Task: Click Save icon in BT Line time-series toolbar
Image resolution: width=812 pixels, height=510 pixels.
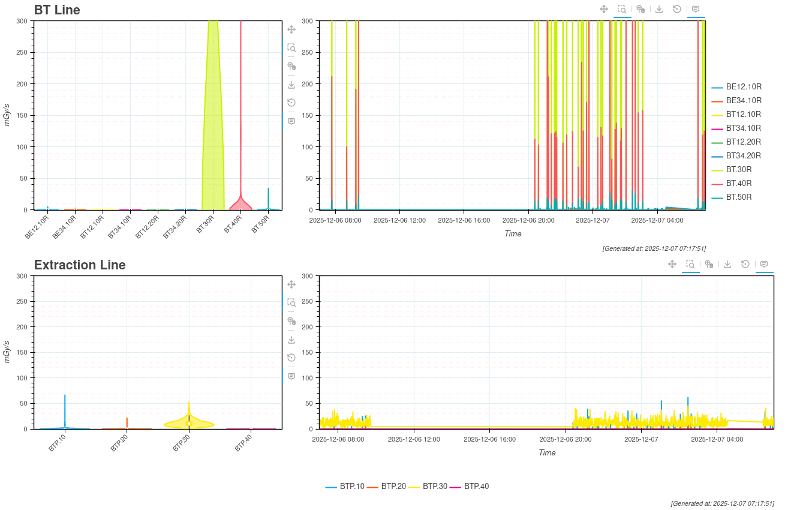Action: pyautogui.click(x=659, y=9)
